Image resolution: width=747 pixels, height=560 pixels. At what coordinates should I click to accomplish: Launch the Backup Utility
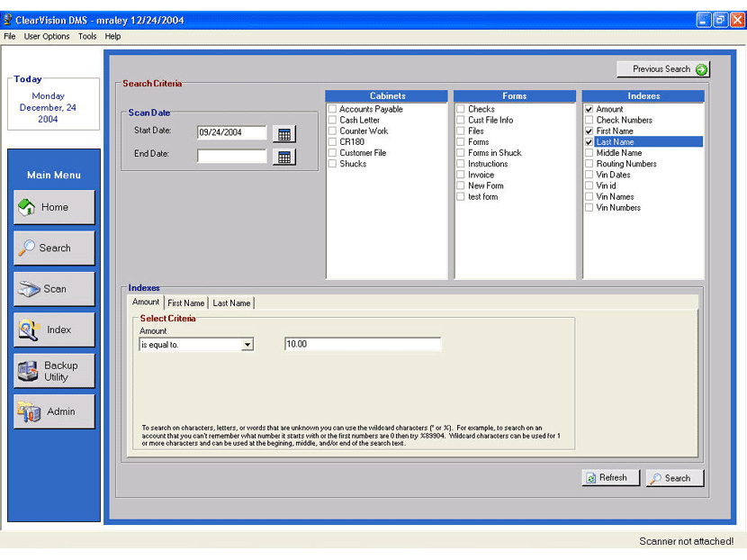coord(54,371)
